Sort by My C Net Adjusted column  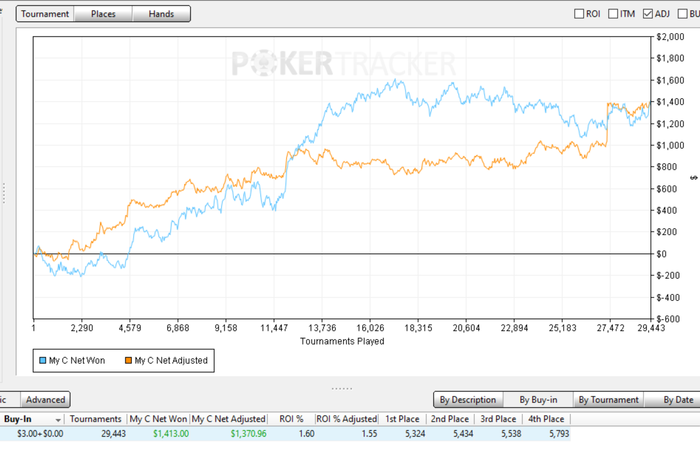point(229,419)
